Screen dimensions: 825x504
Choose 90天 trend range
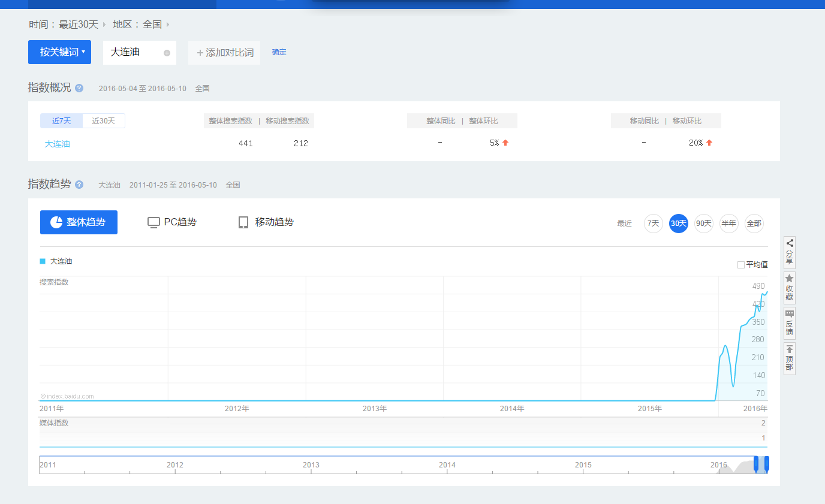coord(704,224)
